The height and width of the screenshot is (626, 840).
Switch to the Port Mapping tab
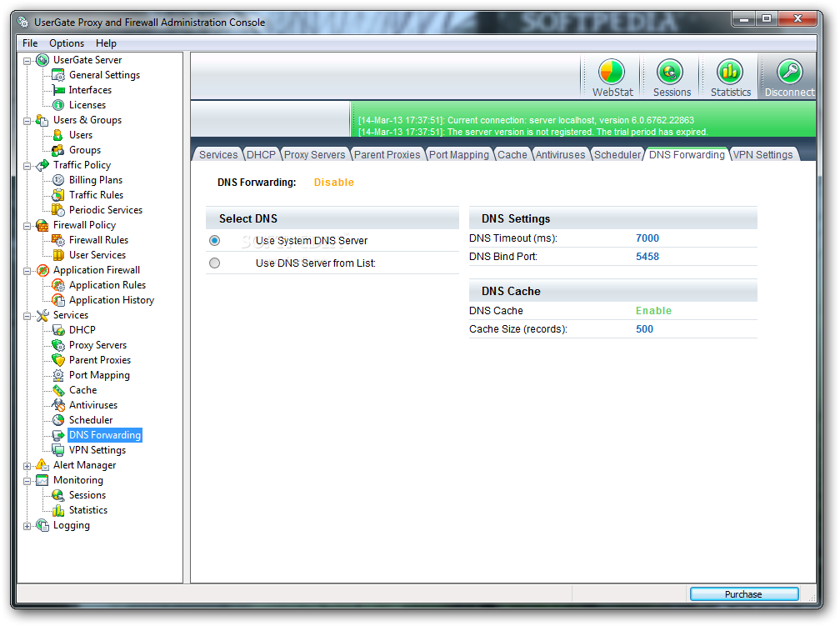click(x=459, y=155)
